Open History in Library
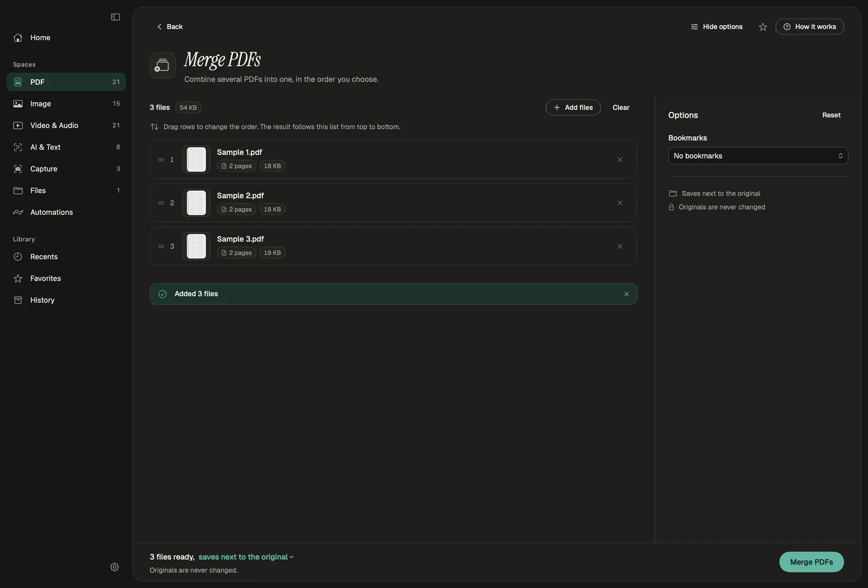Viewport: 868px width, 588px height. 66,300
